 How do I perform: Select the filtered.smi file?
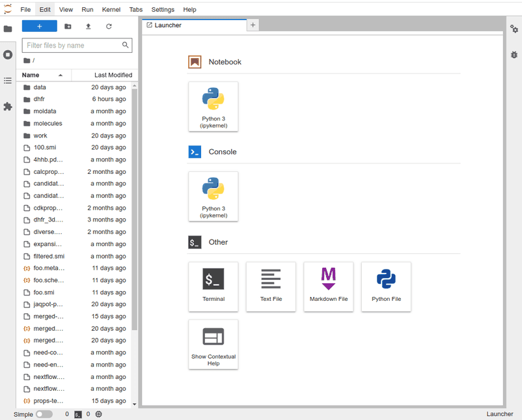[75, 256]
